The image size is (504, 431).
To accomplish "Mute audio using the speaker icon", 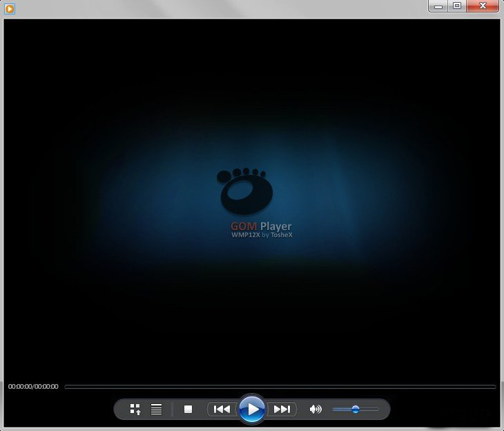I will click(x=316, y=409).
